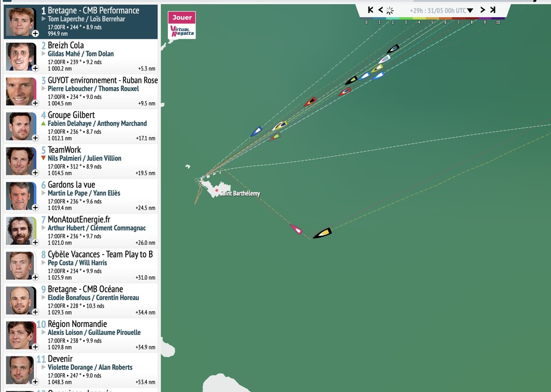The height and width of the screenshot is (392, 551).
Task: Click plus icon on Gardons la vue portrait
Action: tap(35, 208)
